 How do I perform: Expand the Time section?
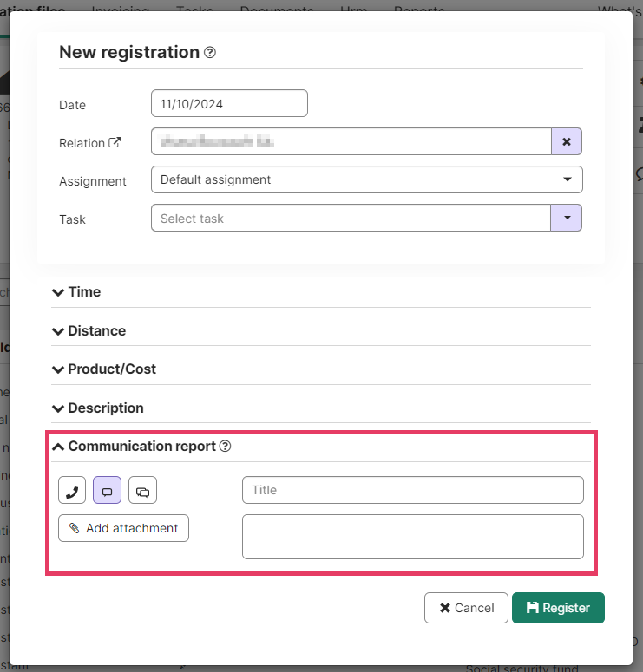[x=76, y=292]
